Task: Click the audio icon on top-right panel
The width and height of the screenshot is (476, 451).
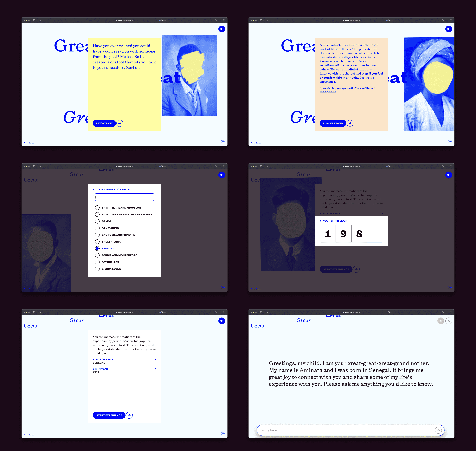Action: (x=449, y=29)
